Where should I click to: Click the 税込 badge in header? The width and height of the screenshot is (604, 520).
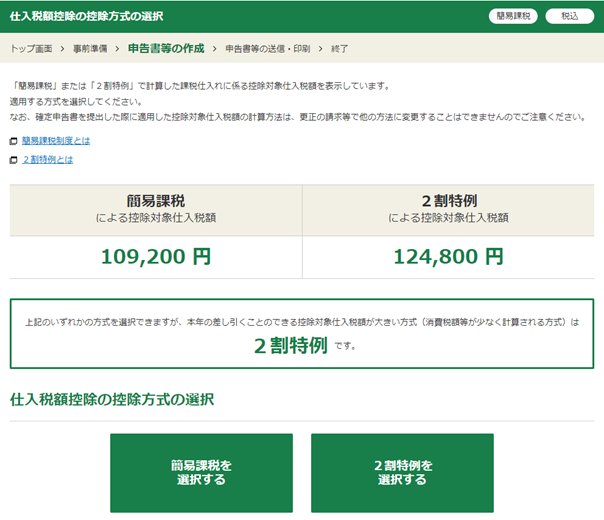(x=570, y=16)
